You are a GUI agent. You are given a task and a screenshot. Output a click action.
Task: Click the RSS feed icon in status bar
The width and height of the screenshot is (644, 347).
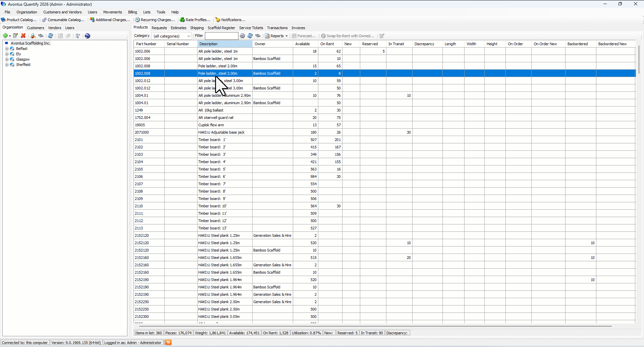click(168, 342)
